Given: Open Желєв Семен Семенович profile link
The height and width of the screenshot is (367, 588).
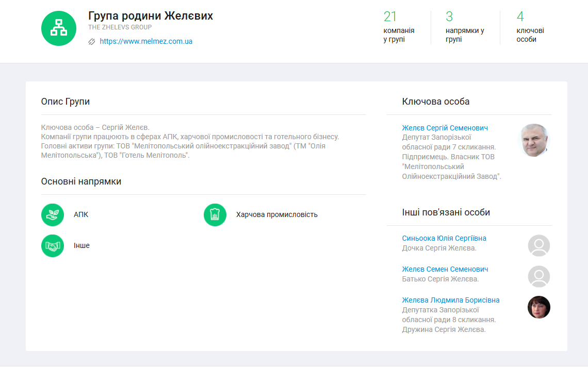Looking at the screenshot, I should (x=445, y=269).
